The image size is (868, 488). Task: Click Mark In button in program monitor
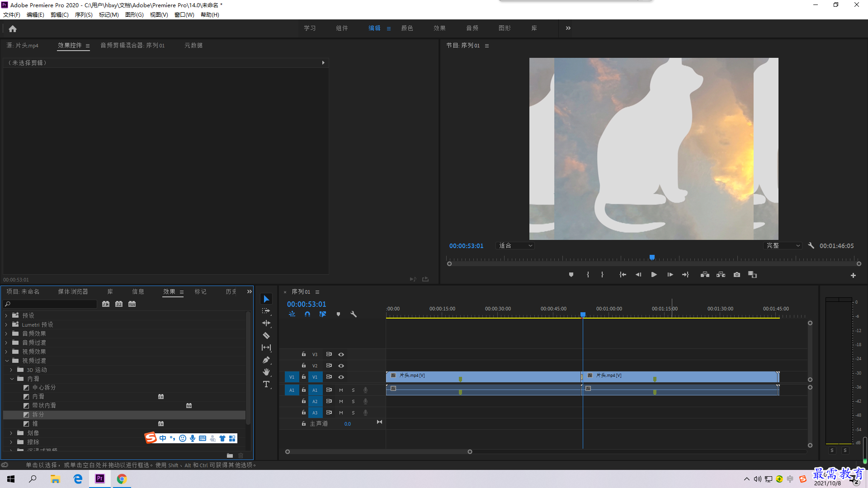point(588,275)
